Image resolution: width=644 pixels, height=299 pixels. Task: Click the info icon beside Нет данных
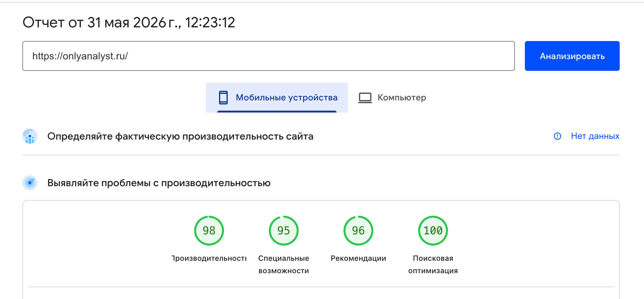[x=558, y=136]
